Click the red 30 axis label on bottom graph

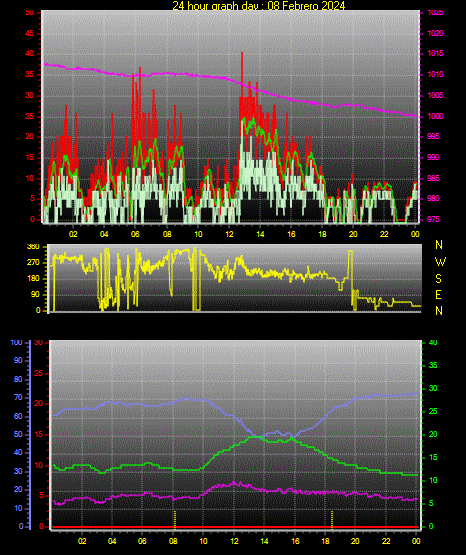click(39, 343)
